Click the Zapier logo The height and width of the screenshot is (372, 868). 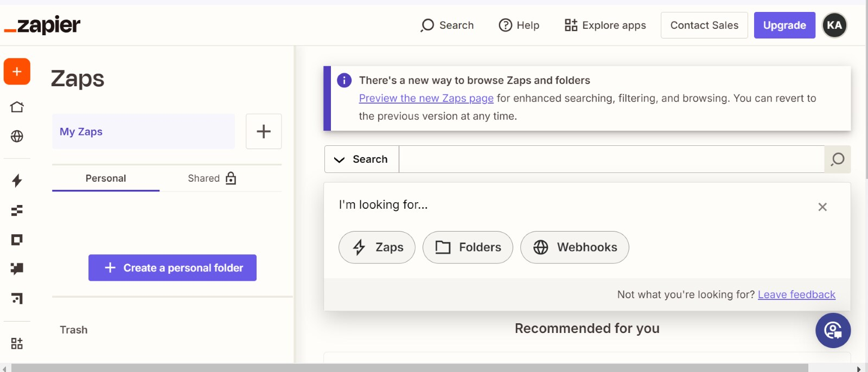[42, 25]
